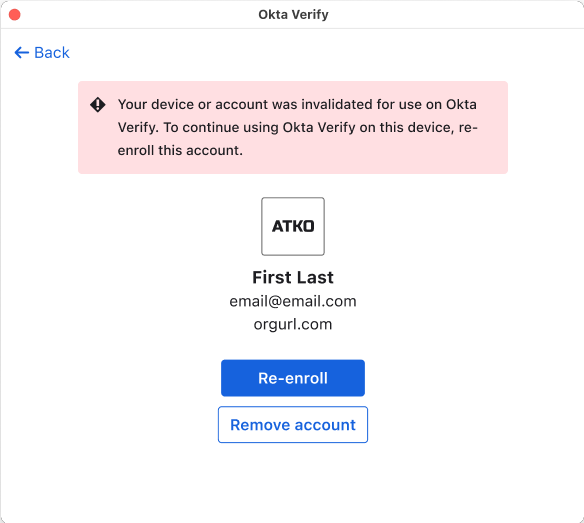
Task: Click the Okta Verify window title
Action: click(x=293, y=15)
